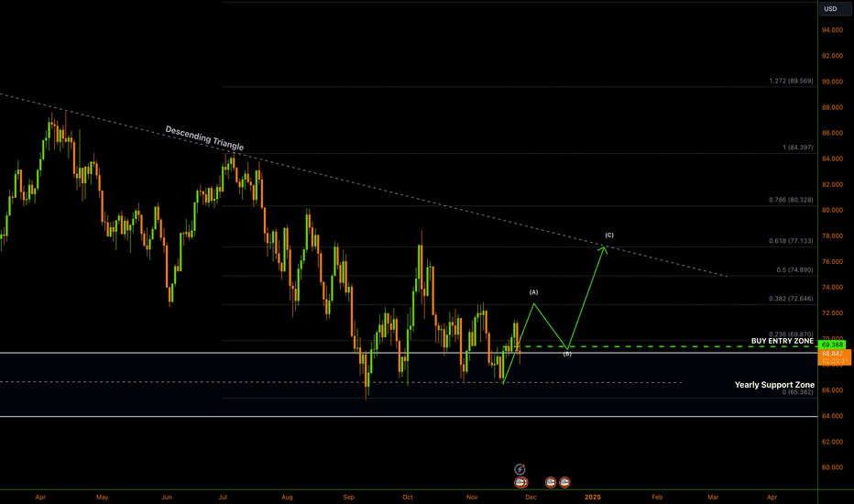Open the rightmost flag economic event icon
The image size is (854, 504).
[564, 482]
